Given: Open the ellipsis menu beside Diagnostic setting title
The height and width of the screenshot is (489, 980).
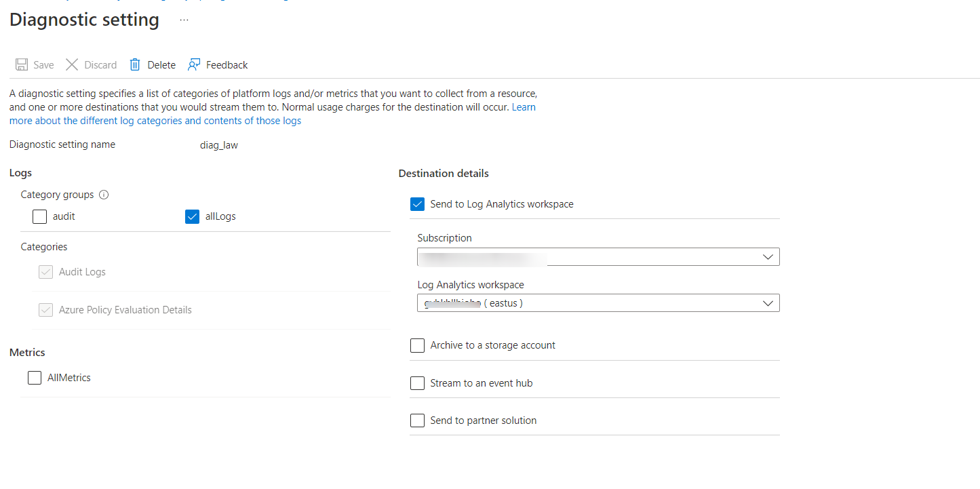Looking at the screenshot, I should click(x=183, y=20).
